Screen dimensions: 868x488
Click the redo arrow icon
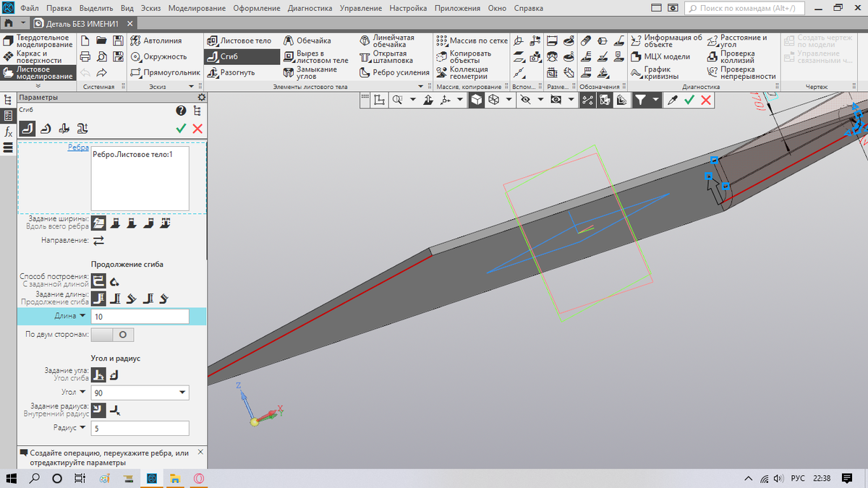101,72
